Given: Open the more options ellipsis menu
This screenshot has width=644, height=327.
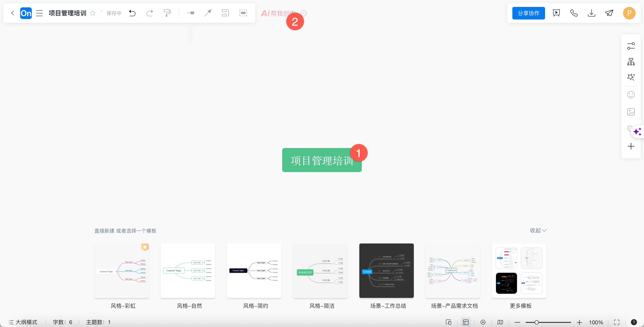Looking at the screenshot, I should [304, 13].
